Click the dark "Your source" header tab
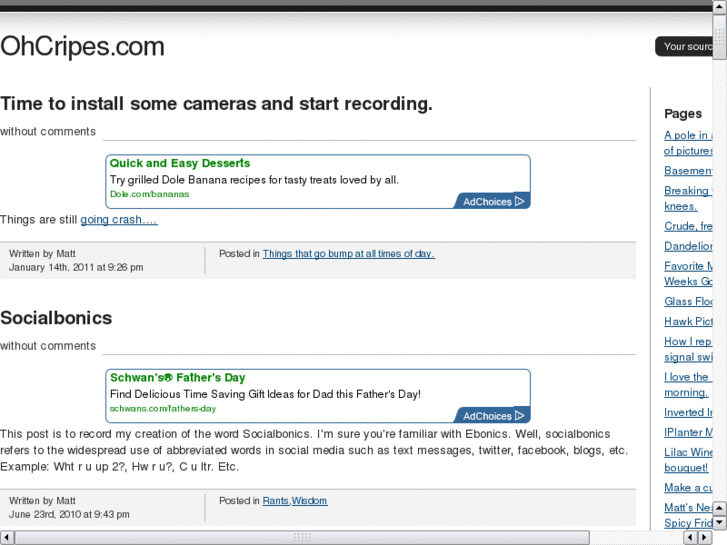 pos(688,46)
